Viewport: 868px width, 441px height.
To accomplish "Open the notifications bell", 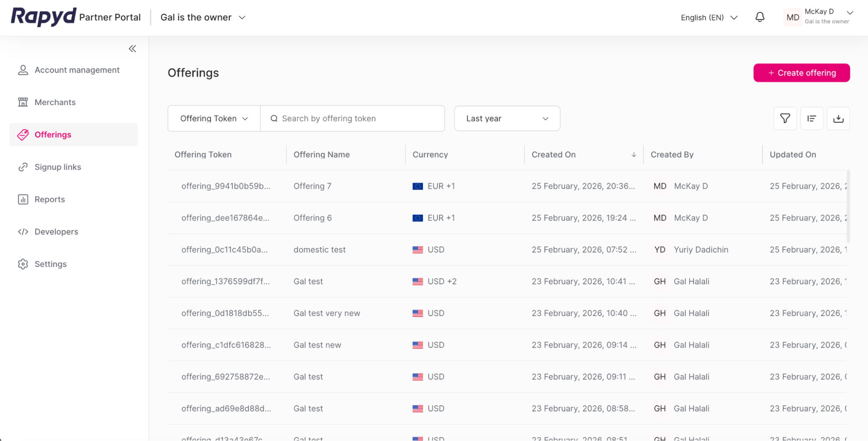I will point(759,17).
